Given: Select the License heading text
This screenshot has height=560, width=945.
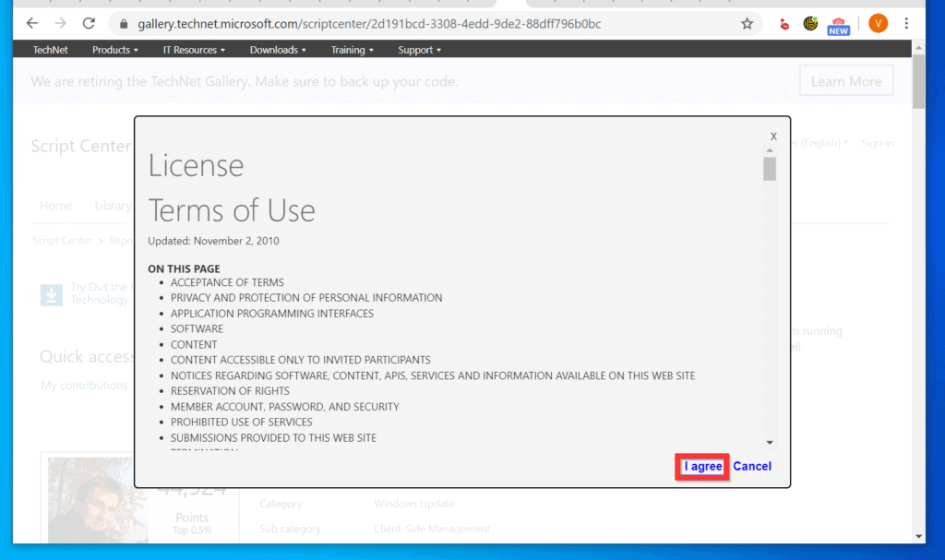Looking at the screenshot, I should (x=196, y=164).
